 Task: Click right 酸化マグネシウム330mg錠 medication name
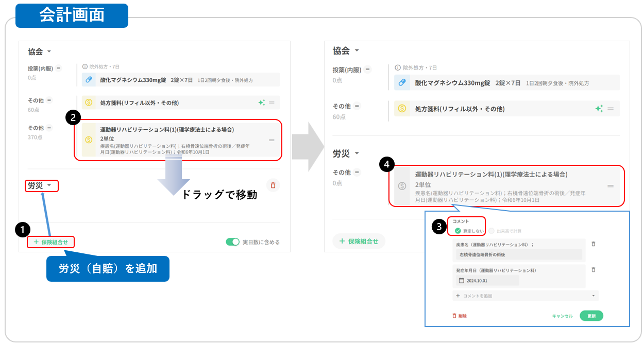(x=452, y=82)
